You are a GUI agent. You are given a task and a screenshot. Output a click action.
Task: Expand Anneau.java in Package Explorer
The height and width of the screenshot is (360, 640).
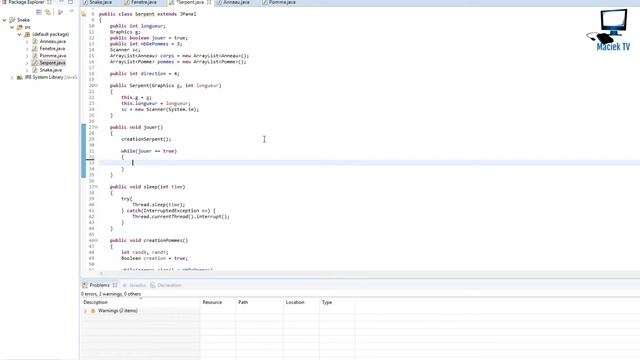[27, 42]
